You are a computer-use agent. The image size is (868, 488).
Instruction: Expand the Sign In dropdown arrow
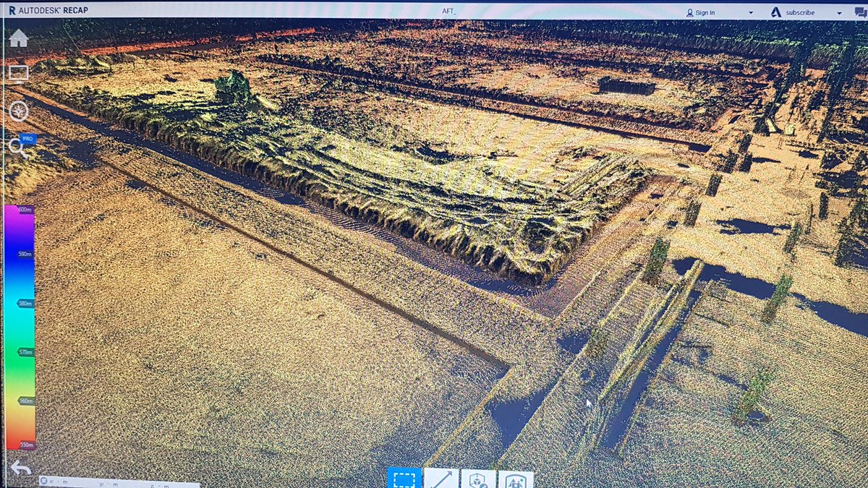pyautogui.click(x=751, y=13)
